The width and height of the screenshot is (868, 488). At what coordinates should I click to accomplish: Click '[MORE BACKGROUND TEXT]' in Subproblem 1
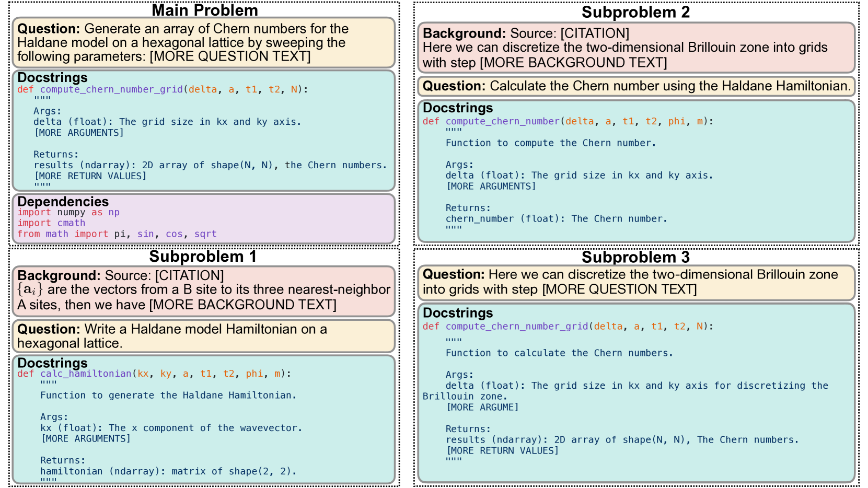coord(243,305)
